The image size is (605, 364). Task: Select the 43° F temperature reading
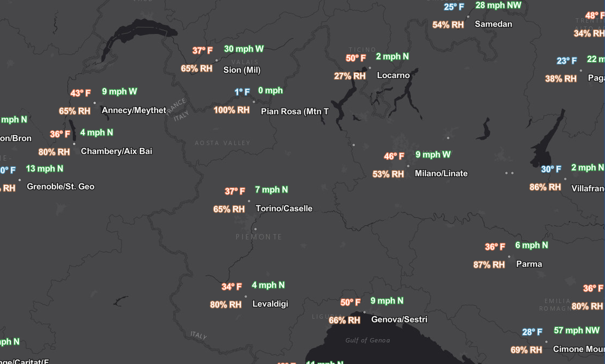[80, 93]
